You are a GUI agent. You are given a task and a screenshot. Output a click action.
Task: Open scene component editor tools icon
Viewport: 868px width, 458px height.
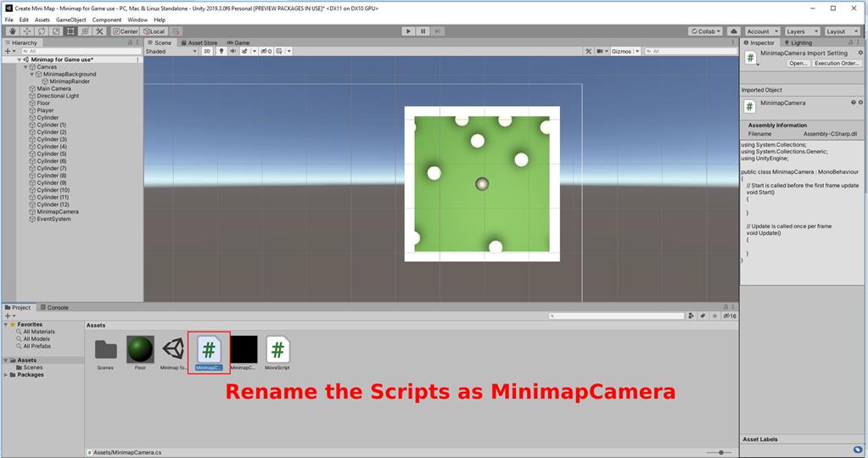pyautogui.click(x=588, y=51)
